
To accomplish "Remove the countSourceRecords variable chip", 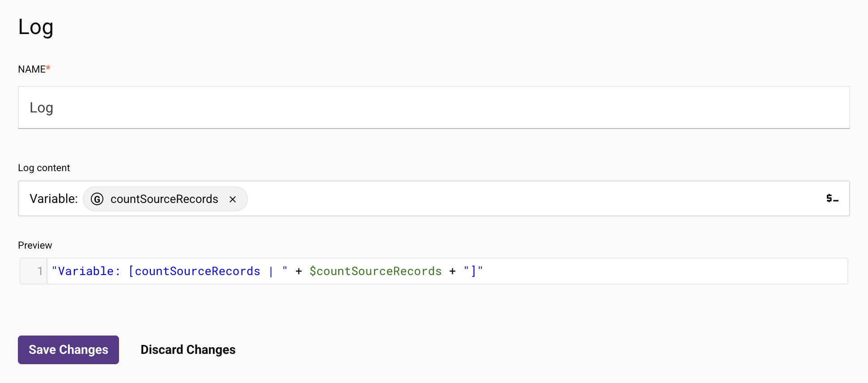I will pos(233,199).
